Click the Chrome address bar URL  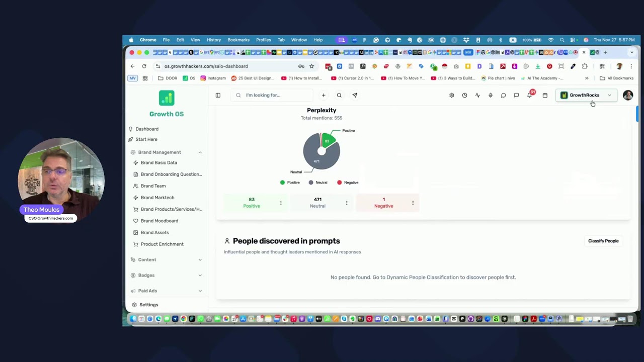[x=206, y=66]
